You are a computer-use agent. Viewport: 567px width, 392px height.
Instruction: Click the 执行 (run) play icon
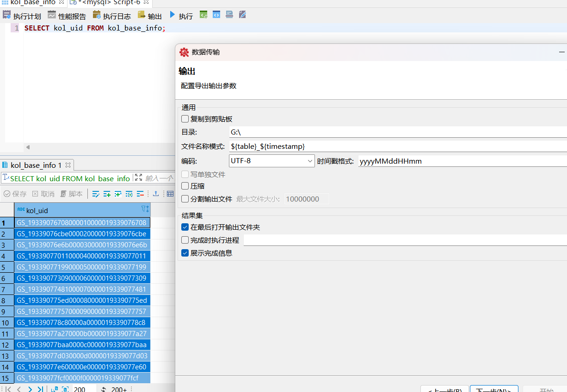pos(173,16)
